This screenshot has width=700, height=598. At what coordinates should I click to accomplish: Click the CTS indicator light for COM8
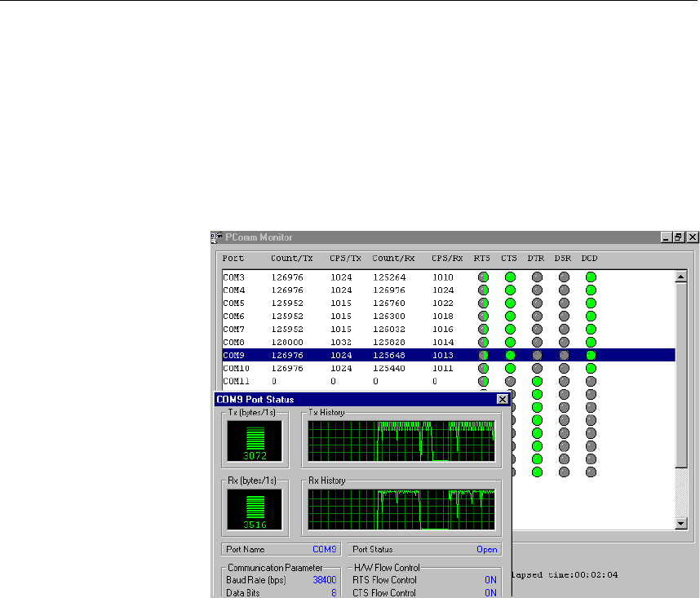point(510,343)
